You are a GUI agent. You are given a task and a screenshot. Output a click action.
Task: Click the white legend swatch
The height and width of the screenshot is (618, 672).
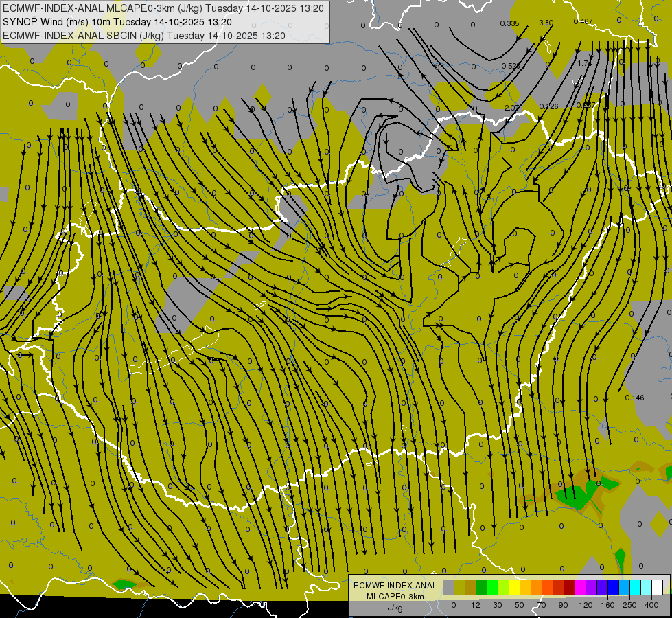tap(658, 587)
